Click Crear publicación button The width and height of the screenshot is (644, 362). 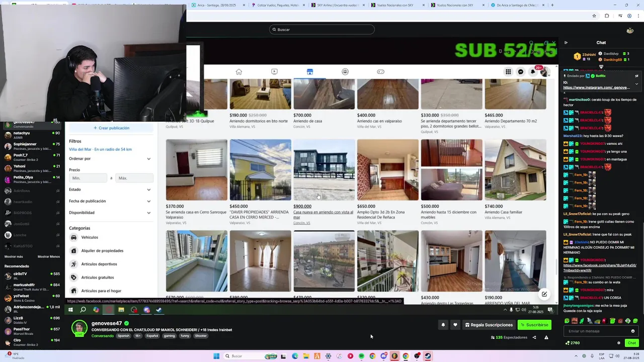click(111, 128)
